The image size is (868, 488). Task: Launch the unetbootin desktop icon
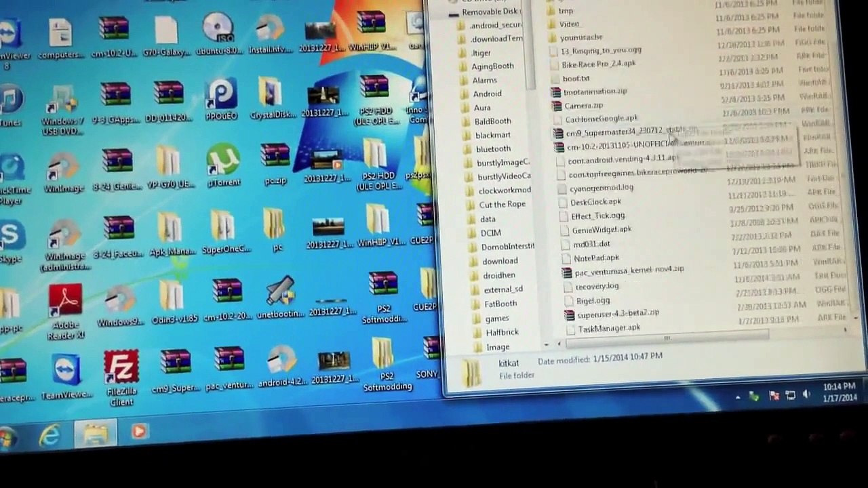coord(279,297)
